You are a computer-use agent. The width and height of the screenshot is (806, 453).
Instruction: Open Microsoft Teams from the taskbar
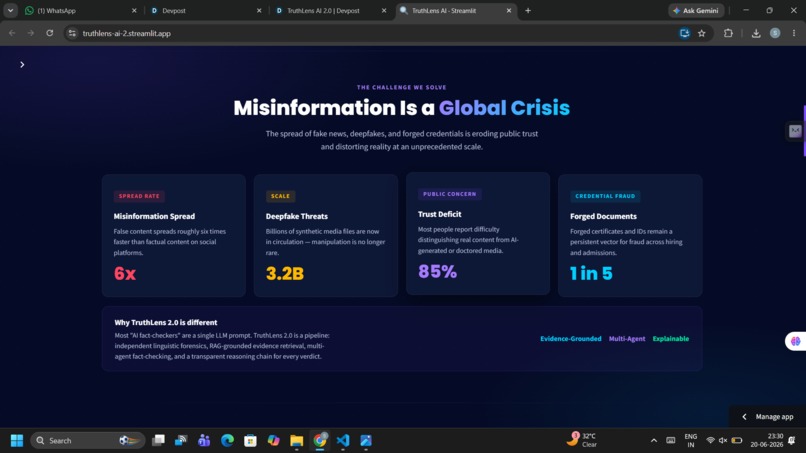tap(204, 441)
